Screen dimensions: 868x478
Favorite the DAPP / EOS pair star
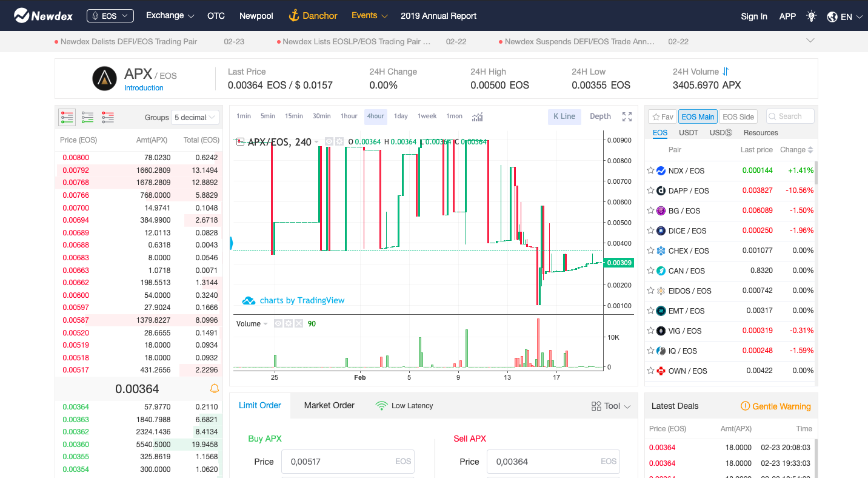pos(650,190)
